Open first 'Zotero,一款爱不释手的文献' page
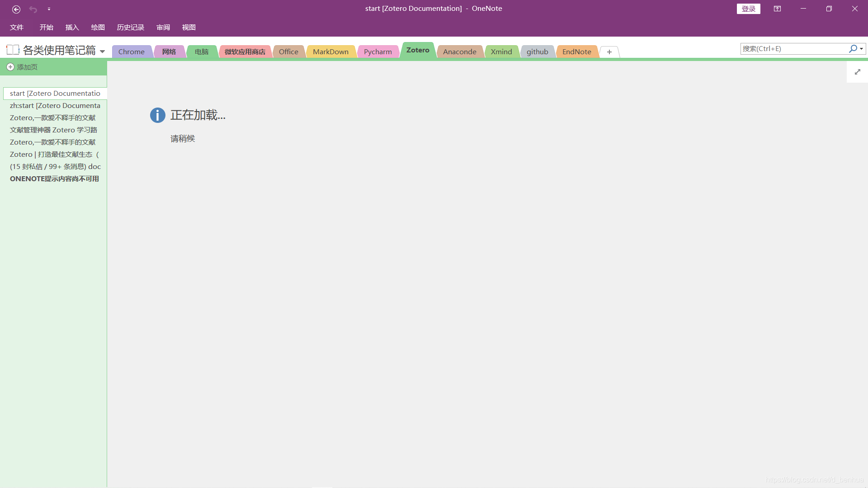 pos(55,118)
